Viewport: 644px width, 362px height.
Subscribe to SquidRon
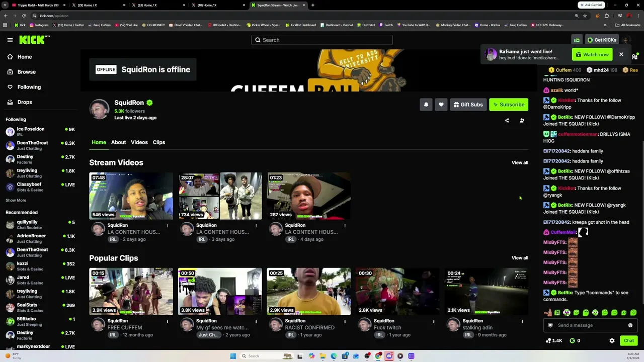click(x=509, y=105)
